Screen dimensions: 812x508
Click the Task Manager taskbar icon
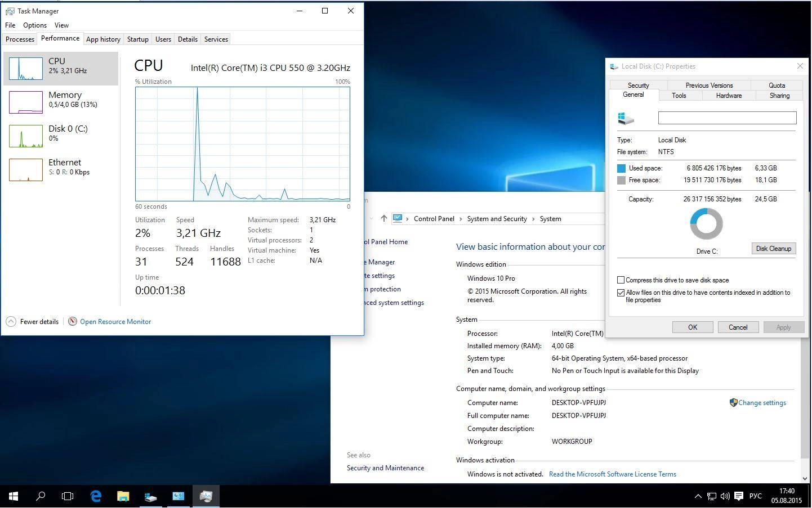pyautogui.click(x=206, y=496)
